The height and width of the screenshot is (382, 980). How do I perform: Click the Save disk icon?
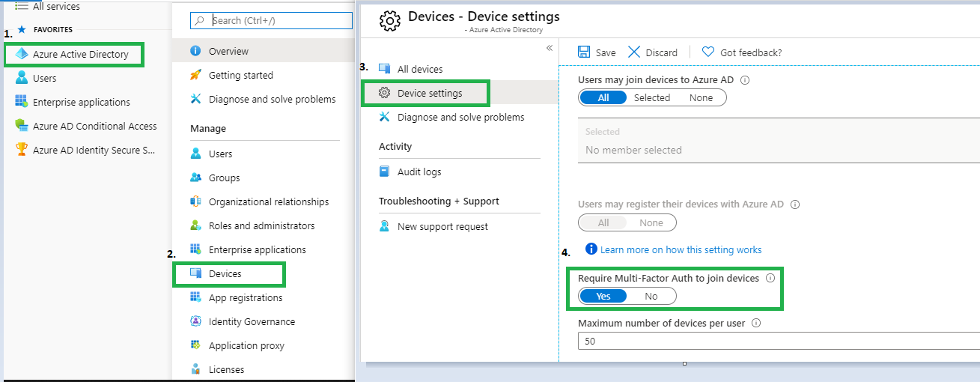[x=584, y=52]
